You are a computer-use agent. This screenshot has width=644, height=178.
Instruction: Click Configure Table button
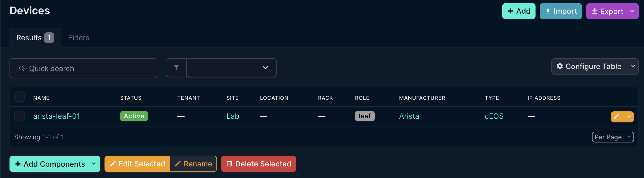click(x=589, y=66)
